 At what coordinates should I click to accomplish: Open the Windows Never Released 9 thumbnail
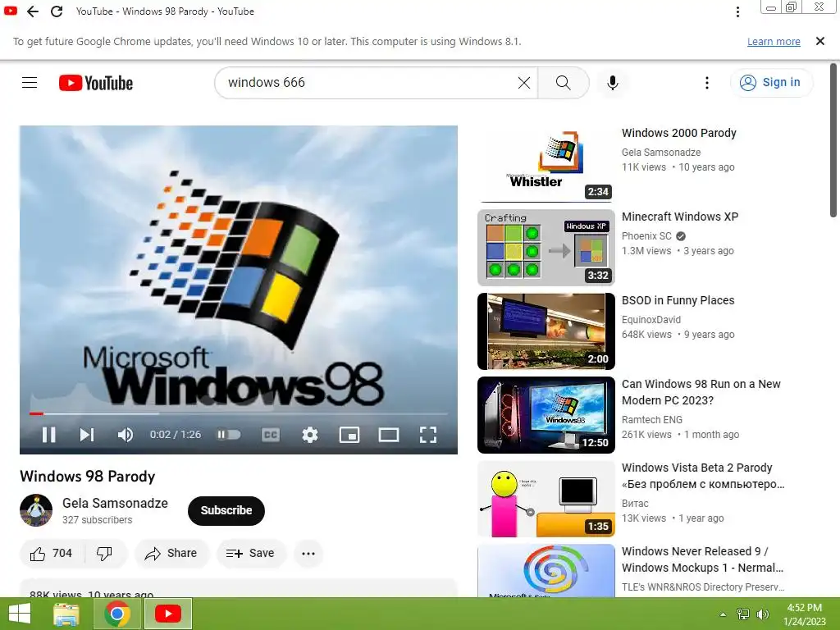point(546,571)
